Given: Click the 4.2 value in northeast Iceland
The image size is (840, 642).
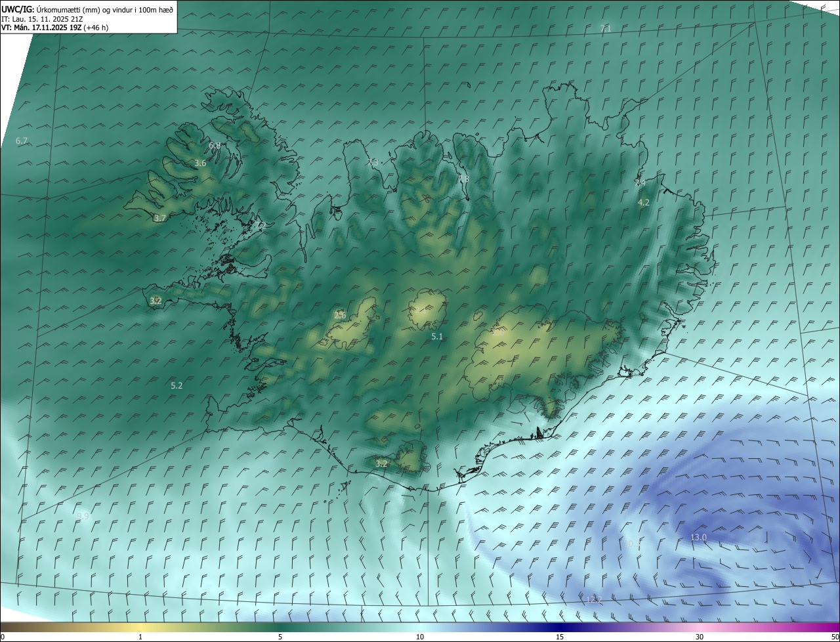Looking at the screenshot, I should [x=644, y=203].
